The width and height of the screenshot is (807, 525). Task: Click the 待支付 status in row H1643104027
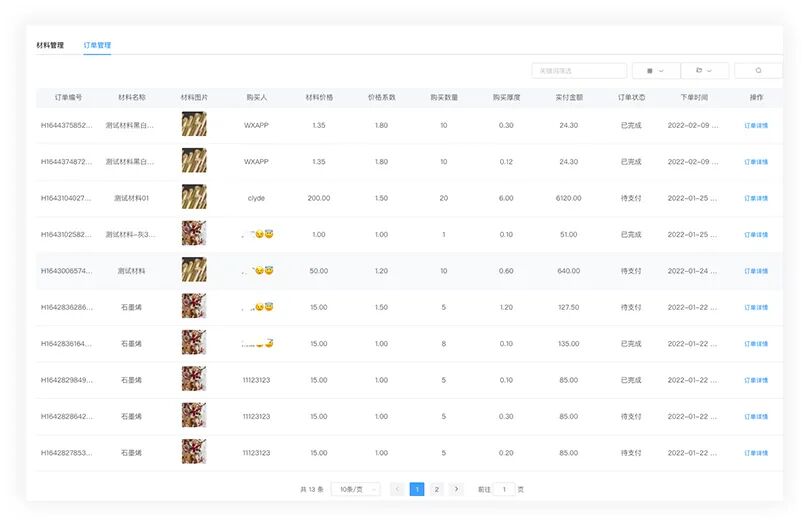[631, 198]
